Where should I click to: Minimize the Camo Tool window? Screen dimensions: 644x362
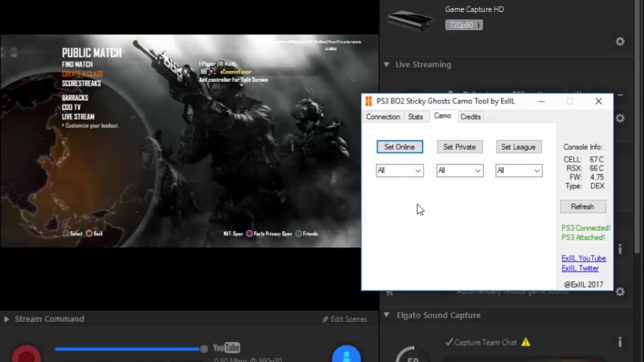tap(541, 101)
